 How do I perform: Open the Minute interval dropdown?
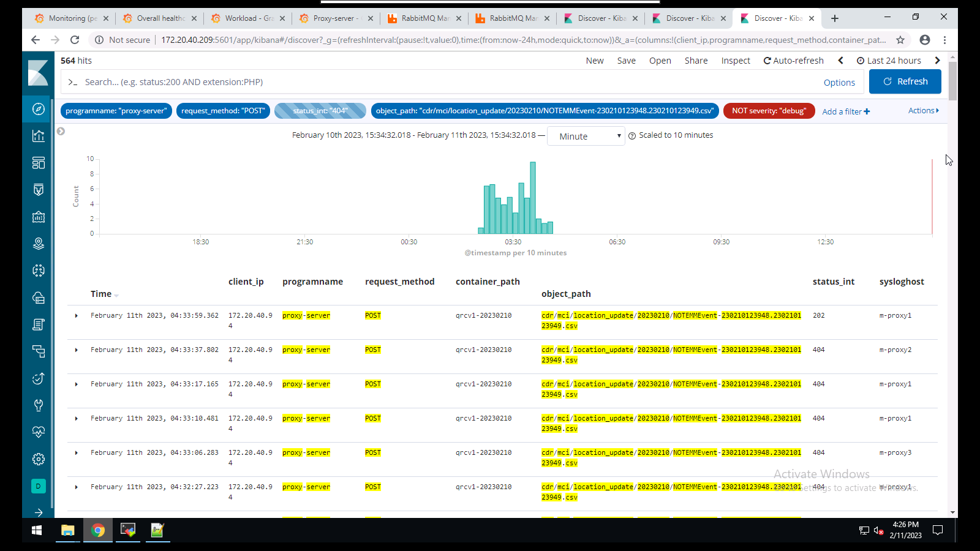tap(586, 136)
